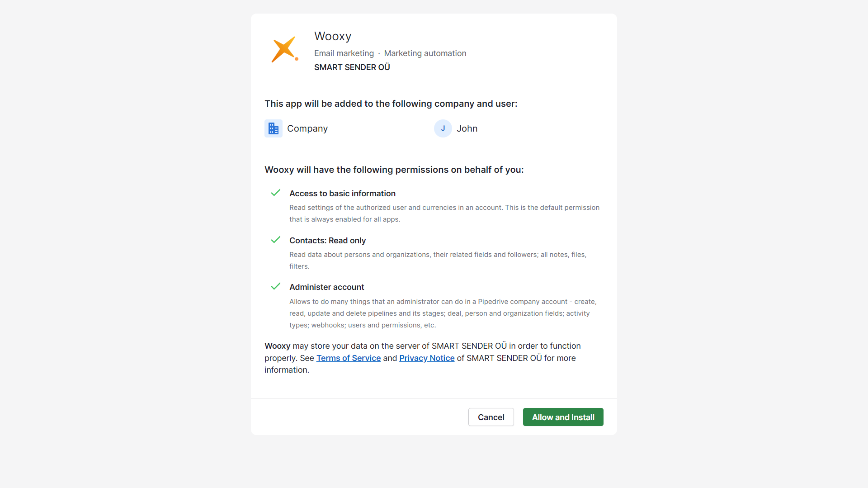Click the Wooxy orange star logo
Viewport: 868px width, 488px height.
(x=284, y=49)
